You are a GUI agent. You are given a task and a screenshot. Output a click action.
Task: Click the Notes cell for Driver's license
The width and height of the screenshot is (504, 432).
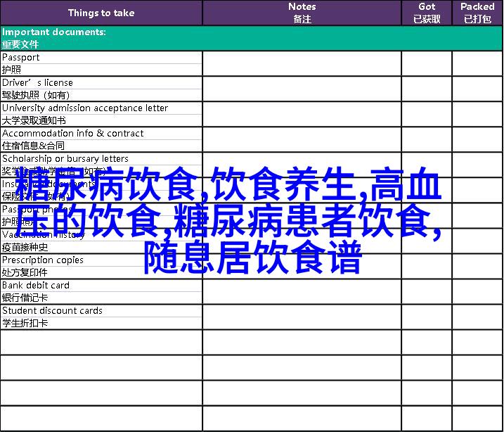pyautogui.click(x=302, y=89)
